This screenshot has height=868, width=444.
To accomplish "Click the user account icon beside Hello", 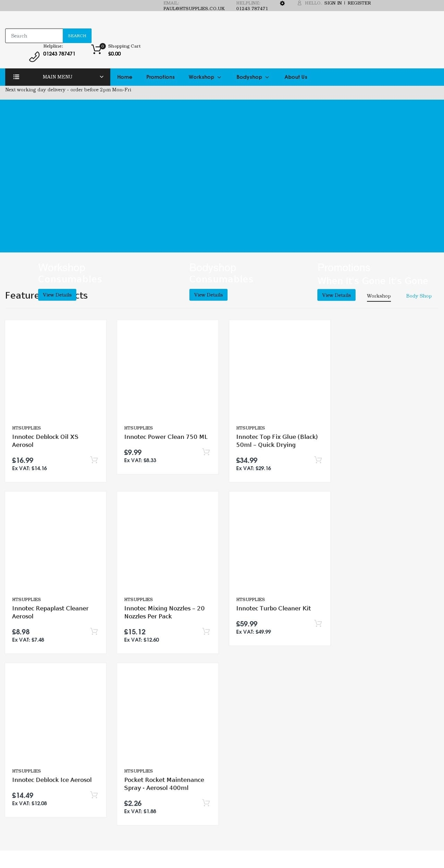I will pyautogui.click(x=300, y=3).
